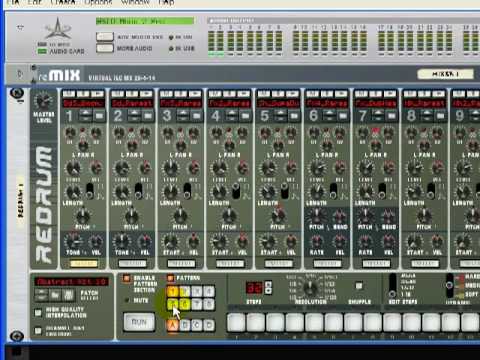Turn the Master Level knob
This screenshot has height=360, width=480.
pos(44,101)
